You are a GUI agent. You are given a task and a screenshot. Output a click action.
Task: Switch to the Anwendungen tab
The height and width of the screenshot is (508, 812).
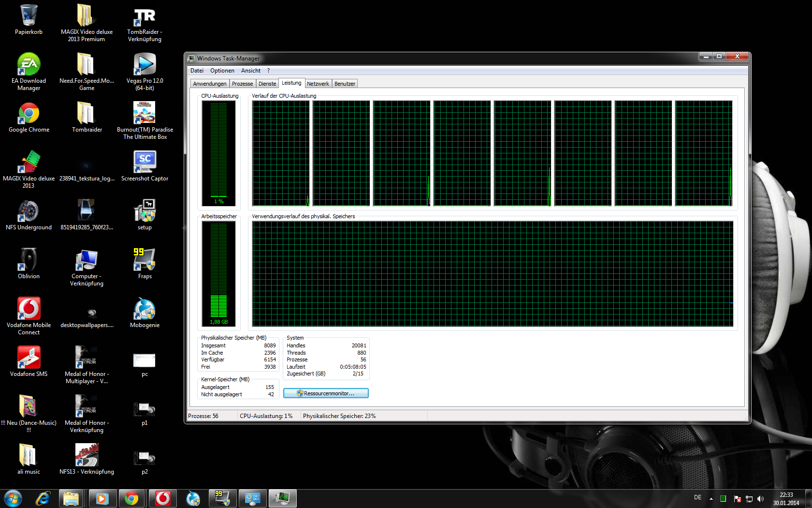[x=210, y=84]
